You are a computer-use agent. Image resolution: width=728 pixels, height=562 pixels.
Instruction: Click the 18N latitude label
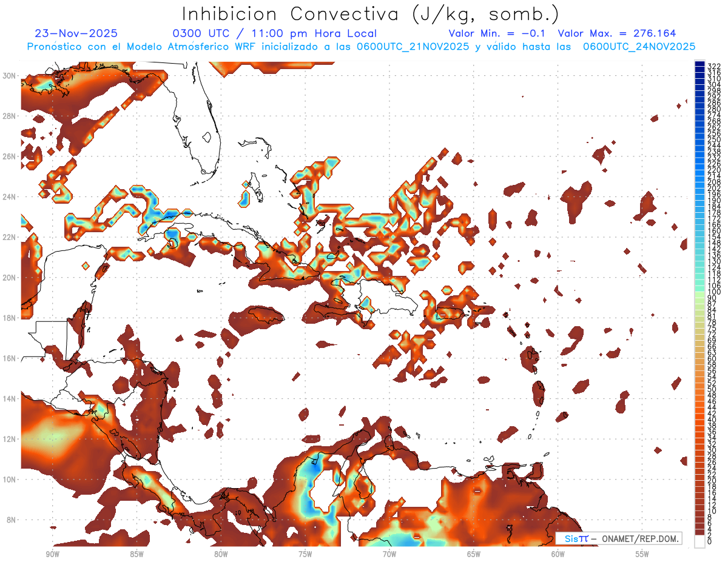pyautogui.click(x=9, y=318)
